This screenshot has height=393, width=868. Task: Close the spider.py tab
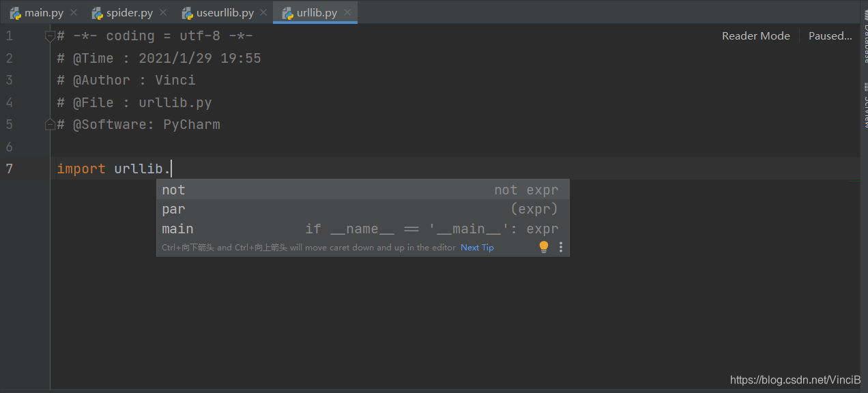[x=163, y=13]
